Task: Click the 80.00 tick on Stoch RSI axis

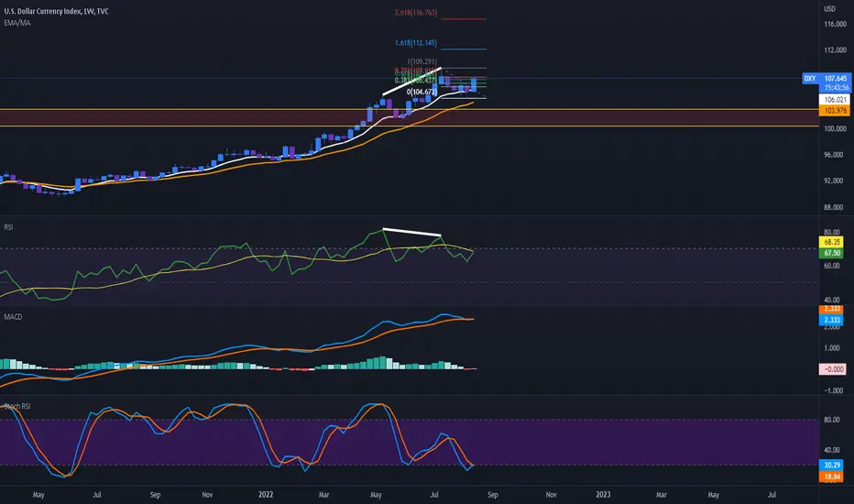Action: [832, 420]
